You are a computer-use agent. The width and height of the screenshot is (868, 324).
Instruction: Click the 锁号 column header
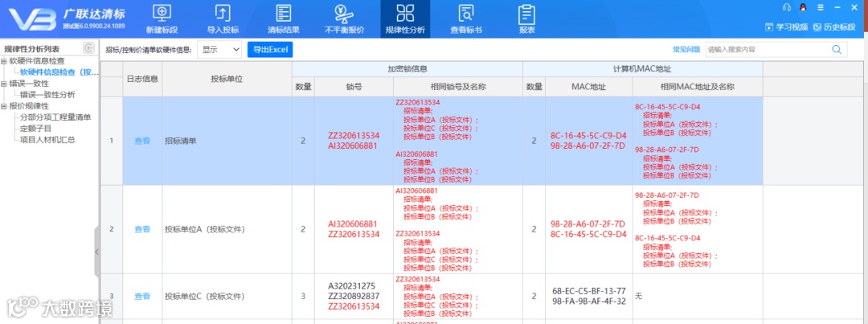354,87
